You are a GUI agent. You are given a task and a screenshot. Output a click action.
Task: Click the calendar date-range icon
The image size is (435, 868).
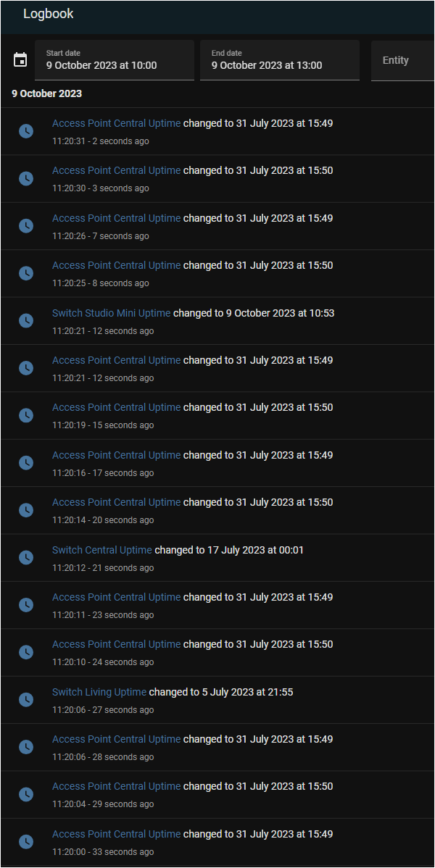point(20,60)
